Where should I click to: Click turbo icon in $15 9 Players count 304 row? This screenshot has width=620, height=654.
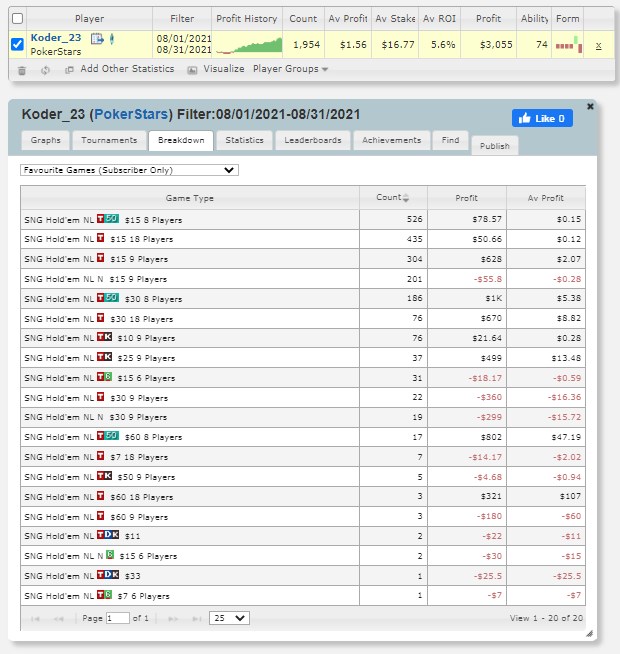[101, 258]
